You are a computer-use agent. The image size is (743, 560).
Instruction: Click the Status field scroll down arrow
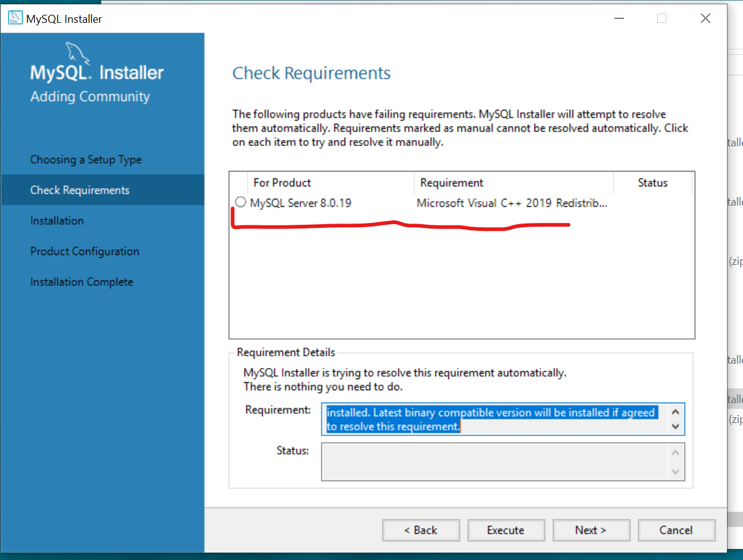(675, 471)
